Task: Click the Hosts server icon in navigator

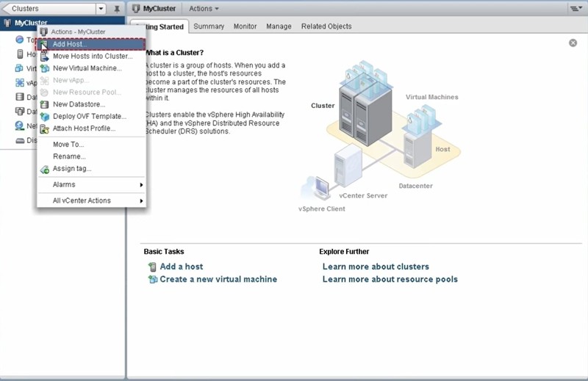Action: click(x=20, y=54)
